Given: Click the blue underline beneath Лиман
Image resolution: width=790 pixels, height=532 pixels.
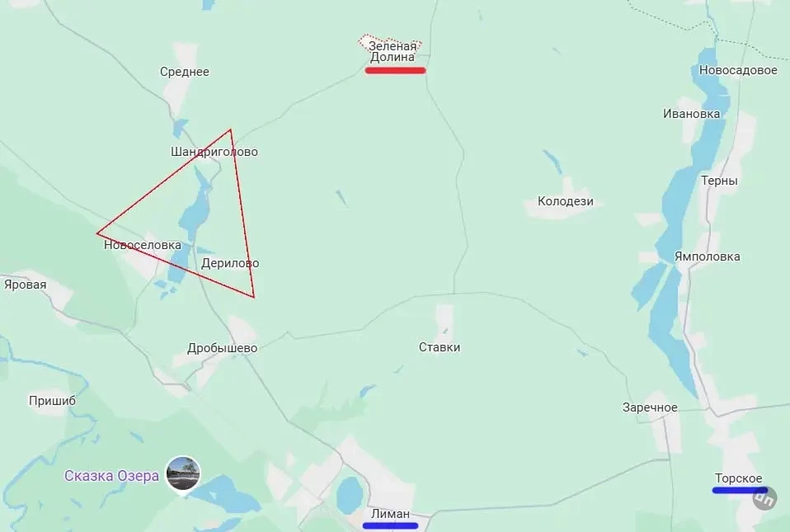Looking at the screenshot, I should click(390, 526).
